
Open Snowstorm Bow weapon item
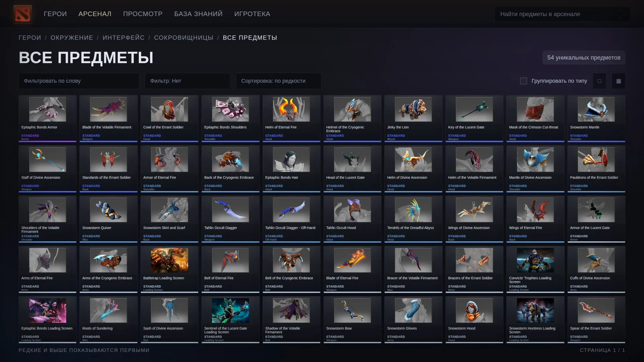(x=352, y=319)
